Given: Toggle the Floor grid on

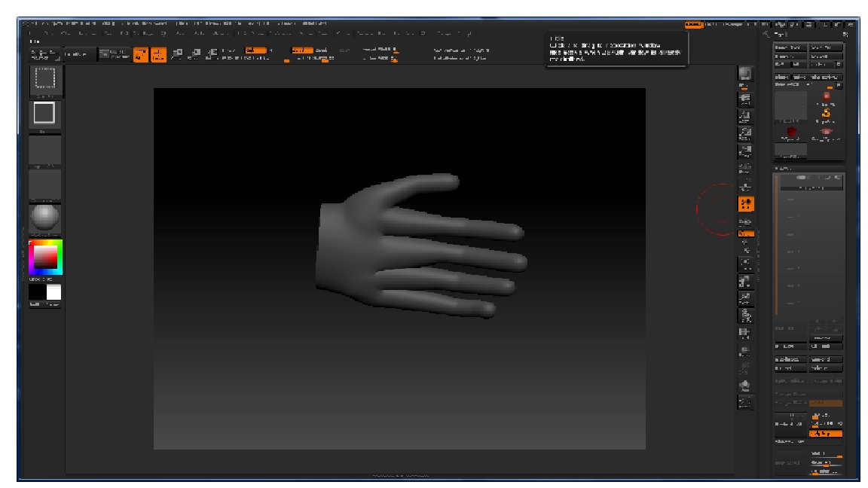Looking at the screenshot, I should tap(743, 232).
